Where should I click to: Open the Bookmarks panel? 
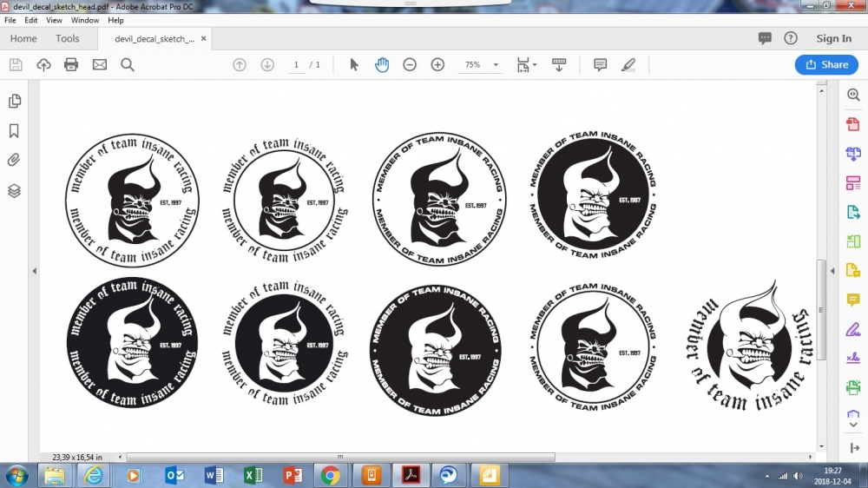[14, 131]
